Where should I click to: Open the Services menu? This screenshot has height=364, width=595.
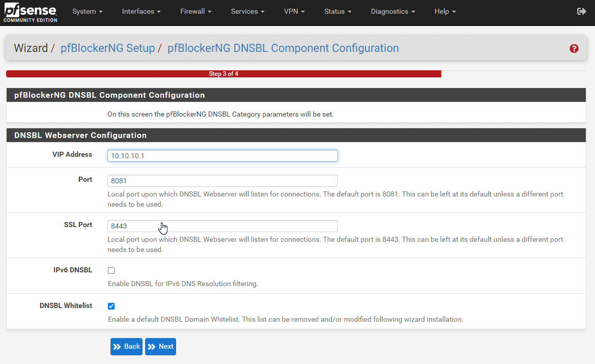[247, 11]
